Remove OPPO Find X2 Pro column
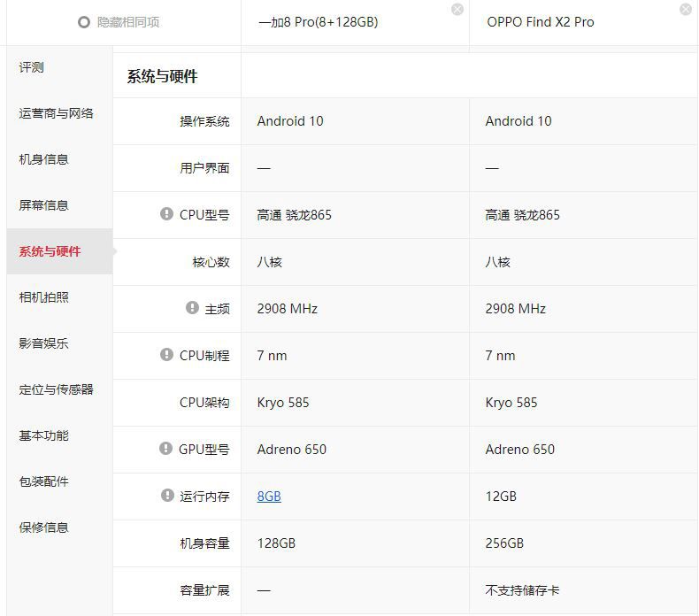The height and width of the screenshot is (616, 699). tap(685, 10)
